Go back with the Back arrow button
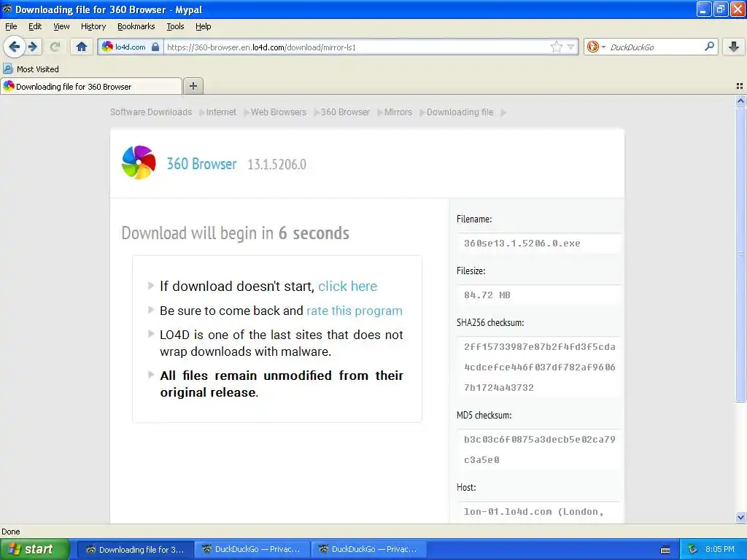This screenshot has height=560, width=747. pyautogui.click(x=15, y=47)
